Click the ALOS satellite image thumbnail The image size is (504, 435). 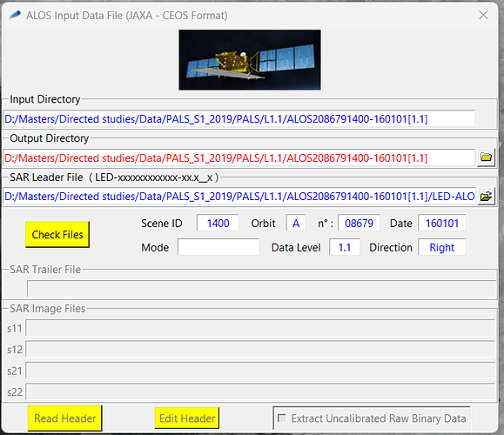tap(250, 60)
